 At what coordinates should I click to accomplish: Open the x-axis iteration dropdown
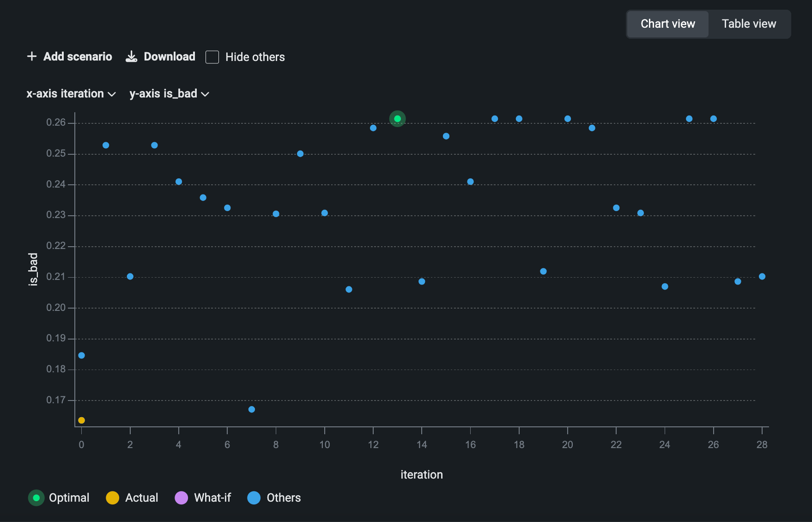point(71,94)
